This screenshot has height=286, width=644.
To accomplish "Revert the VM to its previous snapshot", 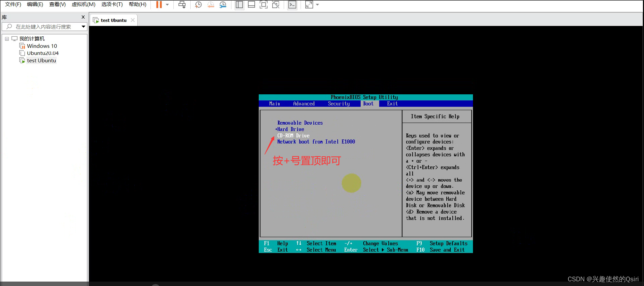I will coord(211,4).
